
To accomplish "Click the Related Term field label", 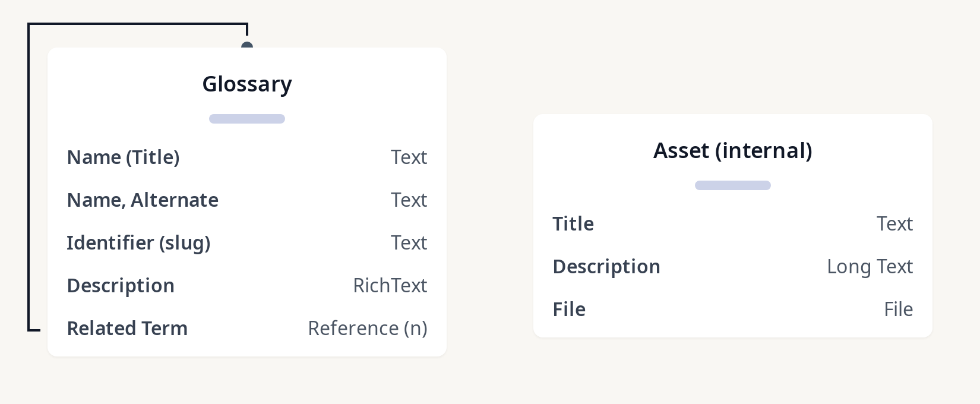I will pyautogui.click(x=127, y=329).
